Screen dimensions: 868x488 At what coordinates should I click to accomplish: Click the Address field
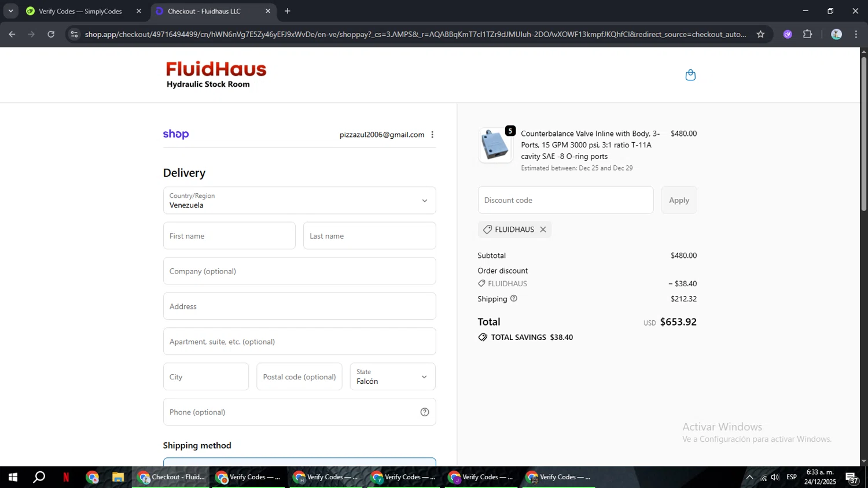pos(299,306)
